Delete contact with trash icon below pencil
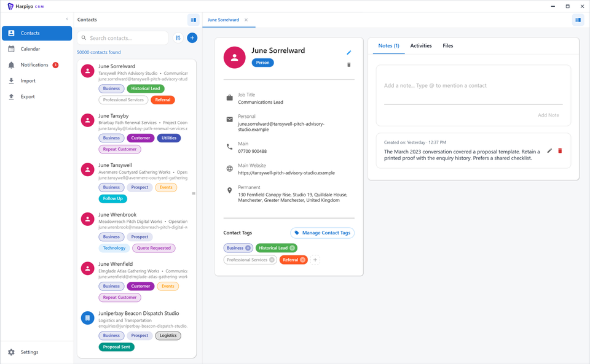The width and height of the screenshot is (590, 364). [x=349, y=64]
